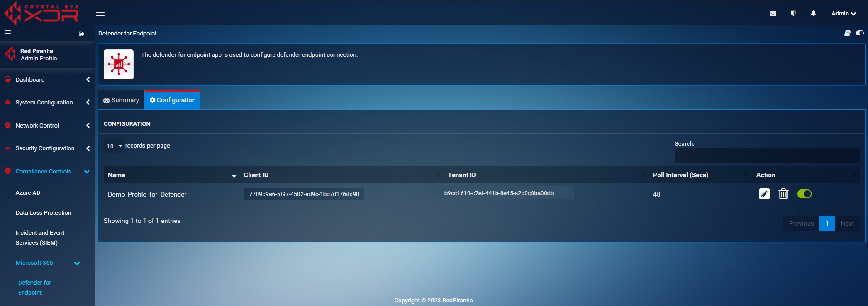868x306 pixels.
Task: Click the Defender for Endpoint app icon
Action: pyautogui.click(x=119, y=64)
